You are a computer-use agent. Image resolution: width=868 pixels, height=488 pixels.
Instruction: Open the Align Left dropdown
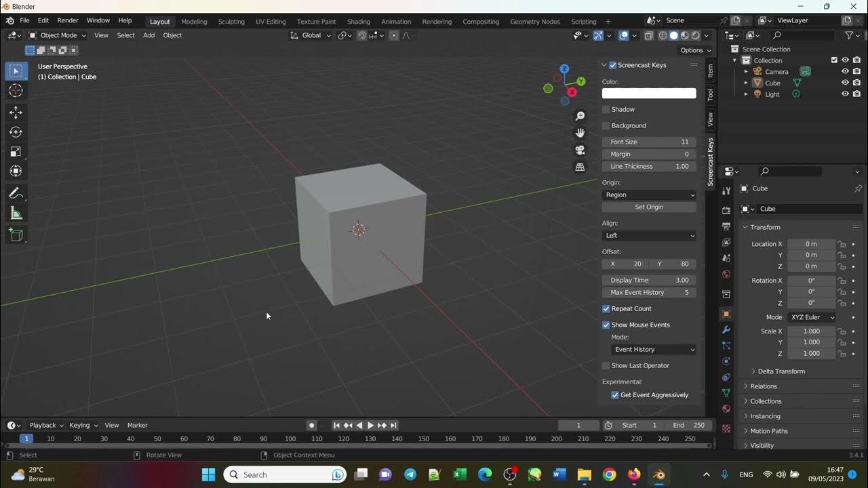click(x=649, y=235)
